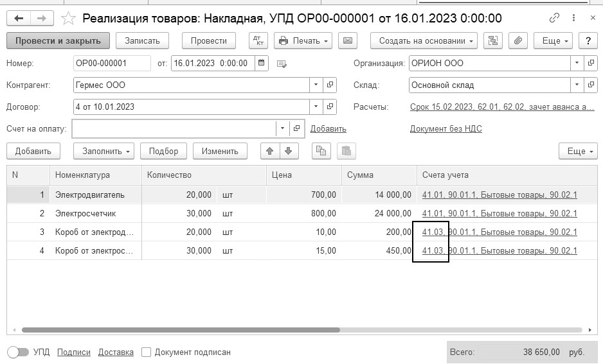The image size is (603, 364).
Task: Open the table toolbar Еще menu
Action: tap(579, 151)
